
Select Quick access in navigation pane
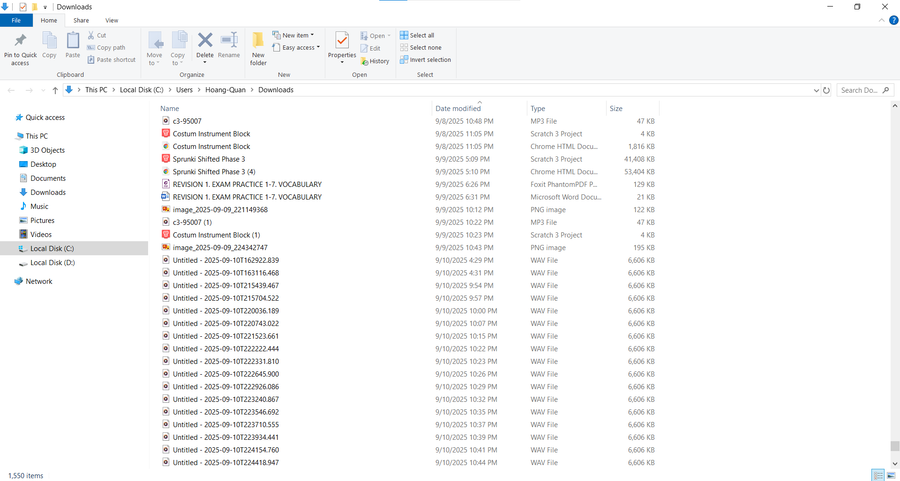[x=45, y=117]
